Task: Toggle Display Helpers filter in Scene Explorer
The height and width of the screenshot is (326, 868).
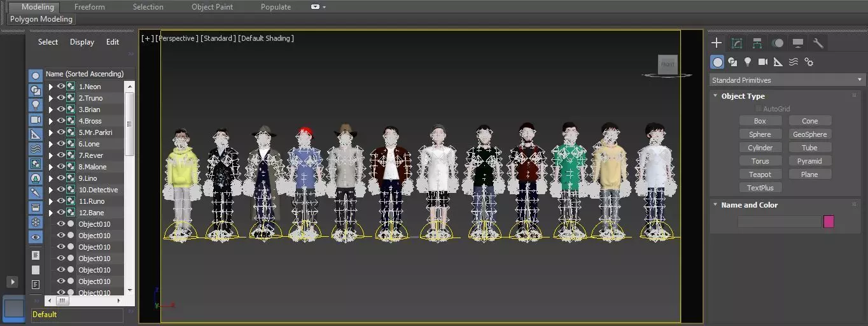Action: coord(36,134)
